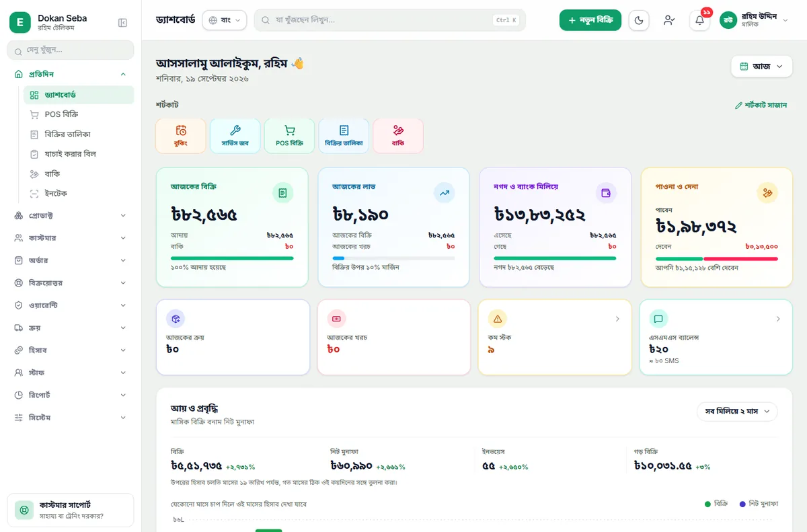Image resolution: width=807 pixels, height=532 pixels.
Task: Open the notifications bell
Action: pyautogui.click(x=699, y=20)
